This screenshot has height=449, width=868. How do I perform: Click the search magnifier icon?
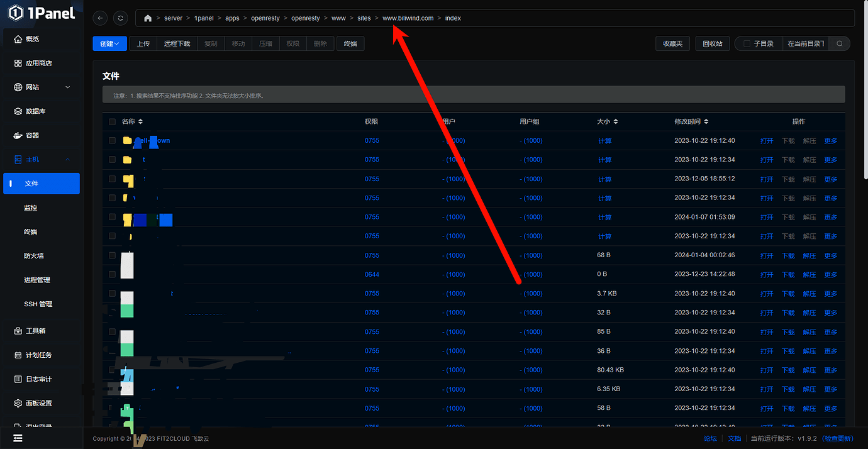839,43
